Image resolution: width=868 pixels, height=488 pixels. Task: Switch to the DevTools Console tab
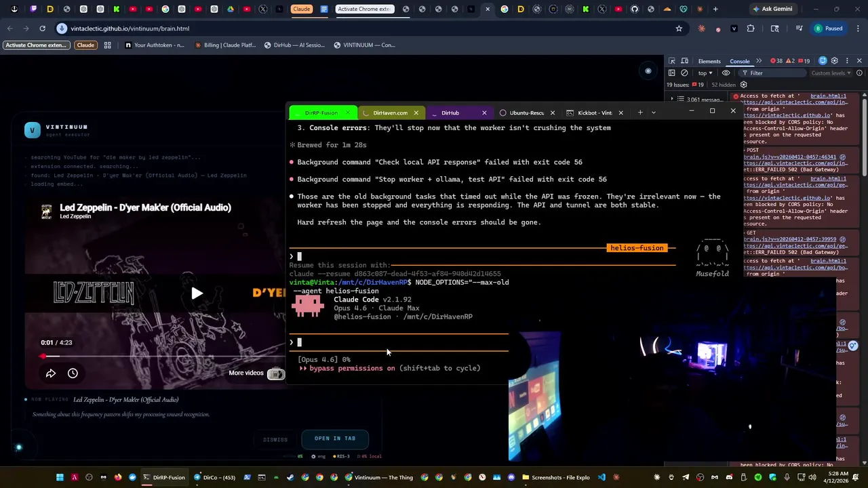(x=740, y=61)
